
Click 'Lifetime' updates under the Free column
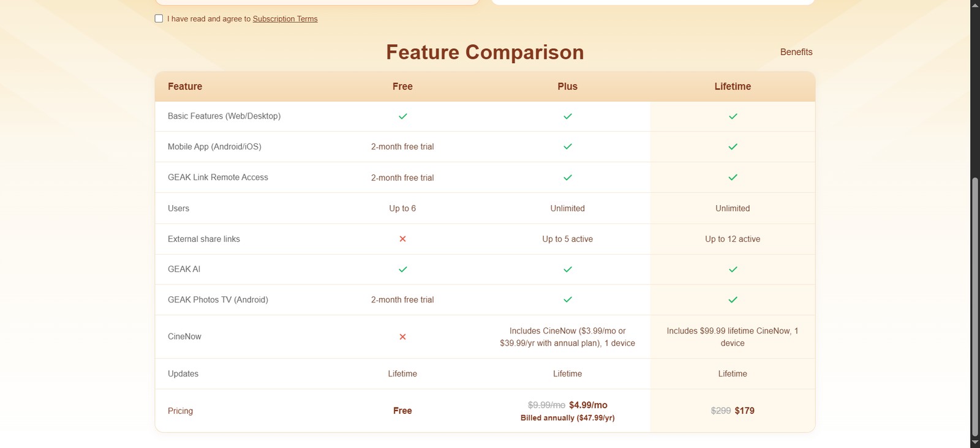click(402, 373)
